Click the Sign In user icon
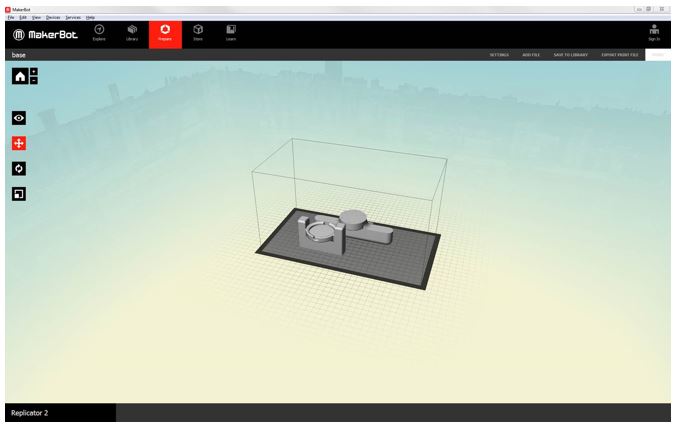This screenshot has width=677, height=428. (x=654, y=32)
